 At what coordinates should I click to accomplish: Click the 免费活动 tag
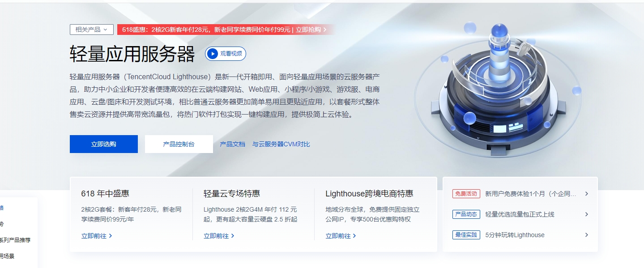point(466,194)
